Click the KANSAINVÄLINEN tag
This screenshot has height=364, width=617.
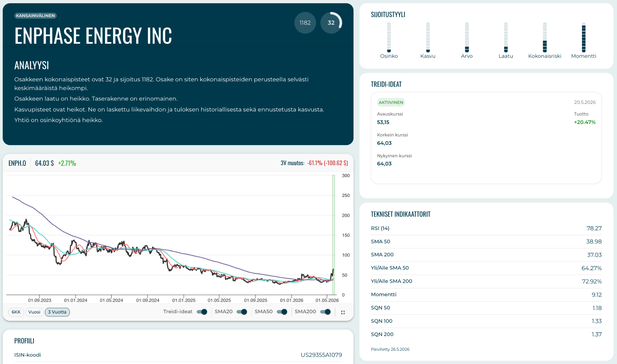(x=35, y=16)
